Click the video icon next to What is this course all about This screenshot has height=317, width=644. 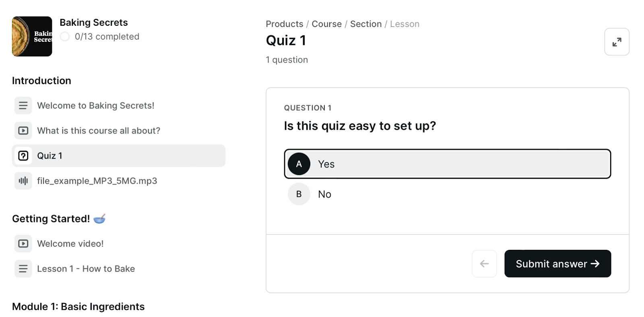[23, 131]
